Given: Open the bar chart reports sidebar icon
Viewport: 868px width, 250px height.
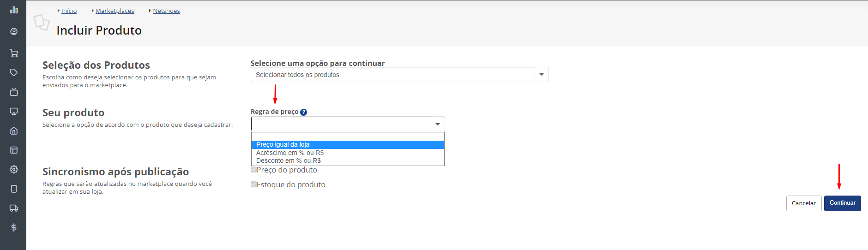Looking at the screenshot, I should click(x=14, y=10).
